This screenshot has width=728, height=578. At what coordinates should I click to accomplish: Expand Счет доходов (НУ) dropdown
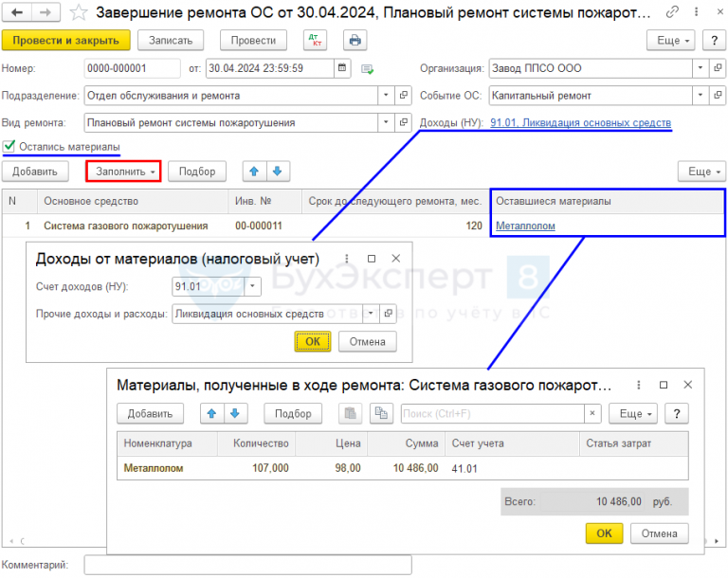252,286
